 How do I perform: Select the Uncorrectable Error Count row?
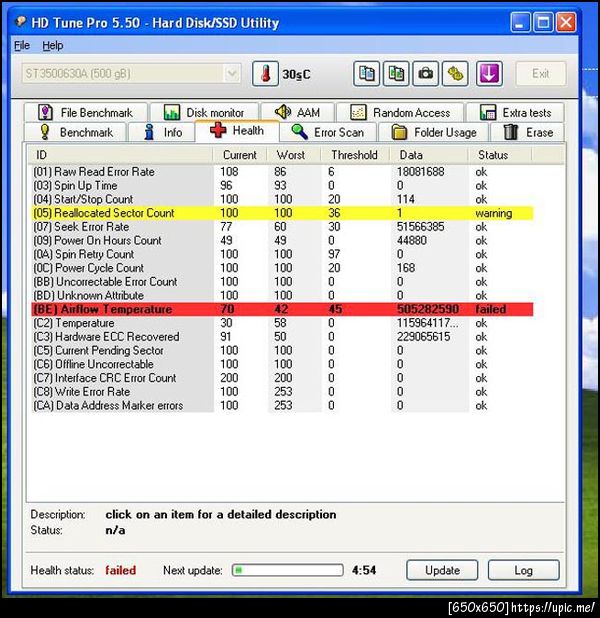click(282, 282)
